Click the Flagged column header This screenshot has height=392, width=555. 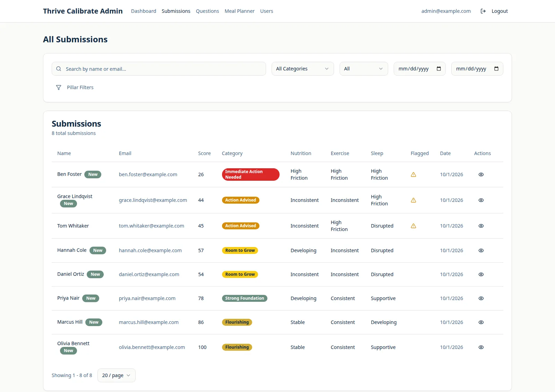tap(420, 153)
